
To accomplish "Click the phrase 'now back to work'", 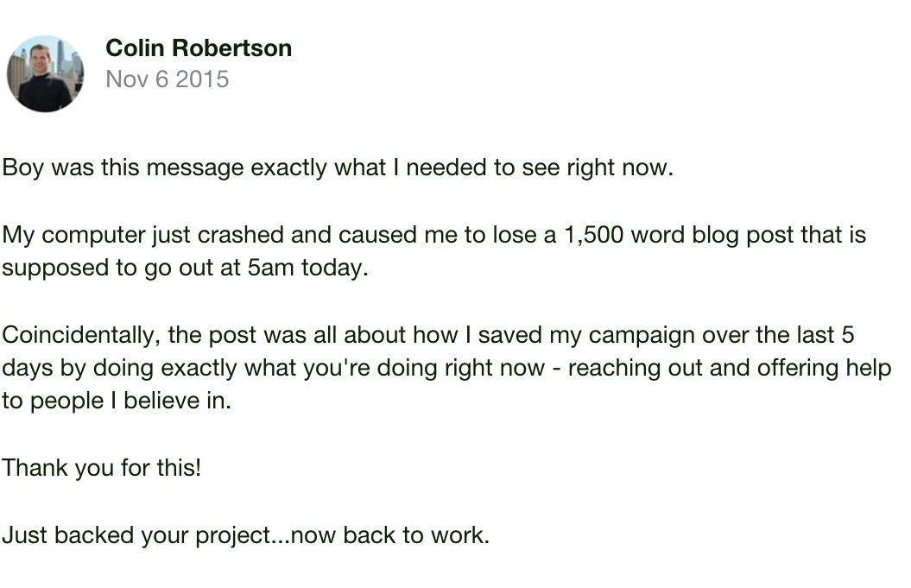I will click(389, 535).
